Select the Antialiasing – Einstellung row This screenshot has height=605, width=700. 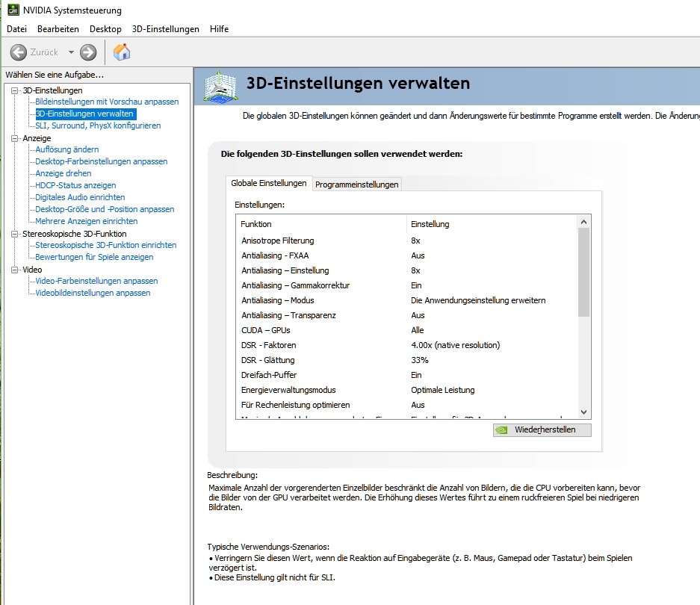click(x=406, y=270)
